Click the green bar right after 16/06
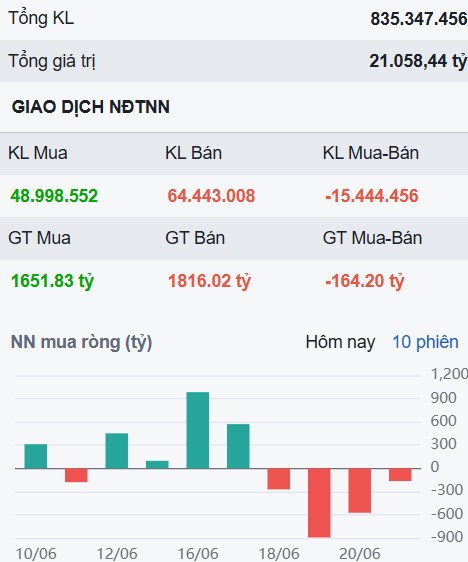This screenshot has width=468, height=562. point(238,446)
